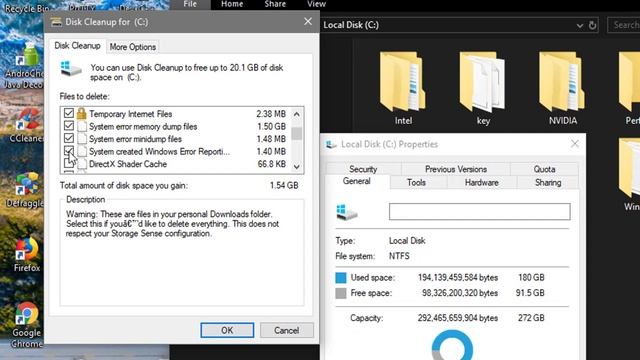The height and width of the screenshot is (360, 640).
Task: Open the Share ribbon tab
Action: click(275, 4)
